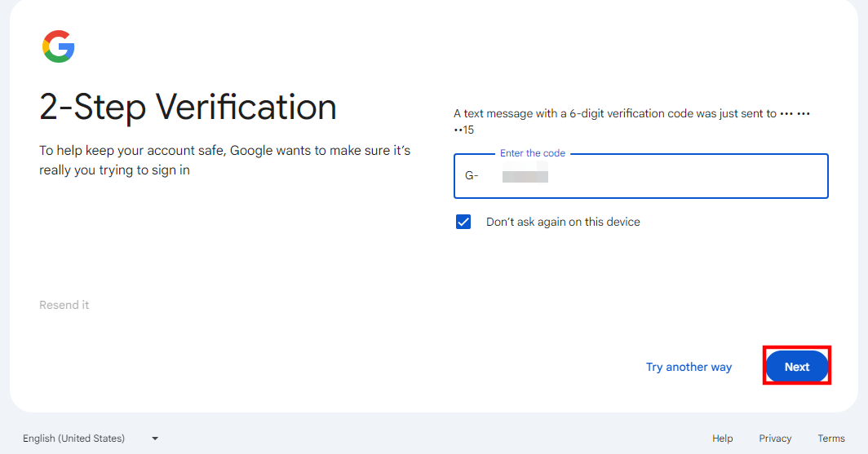Image resolution: width=868 pixels, height=454 pixels.
Task: Click the grayed-out code inside the input
Action: click(525, 176)
